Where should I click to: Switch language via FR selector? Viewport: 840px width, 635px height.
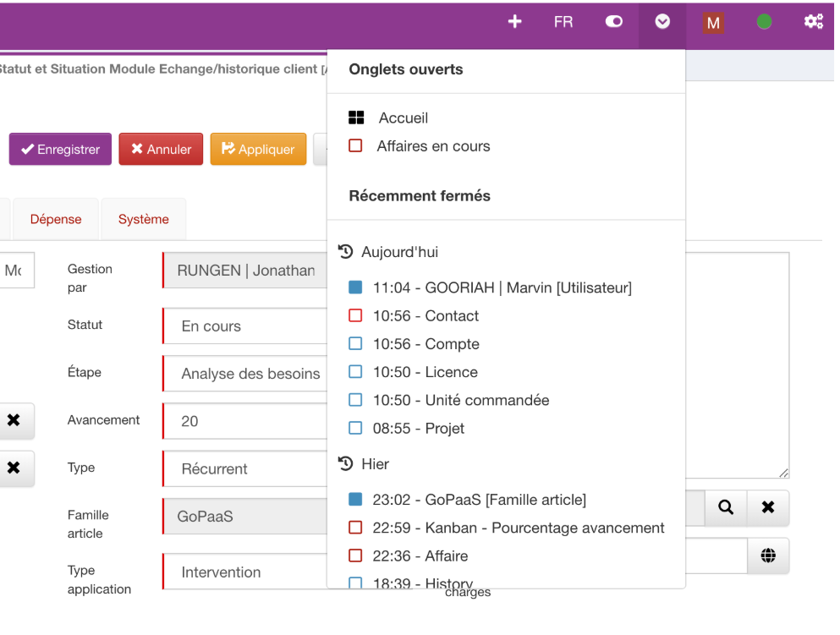pyautogui.click(x=563, y=23)
